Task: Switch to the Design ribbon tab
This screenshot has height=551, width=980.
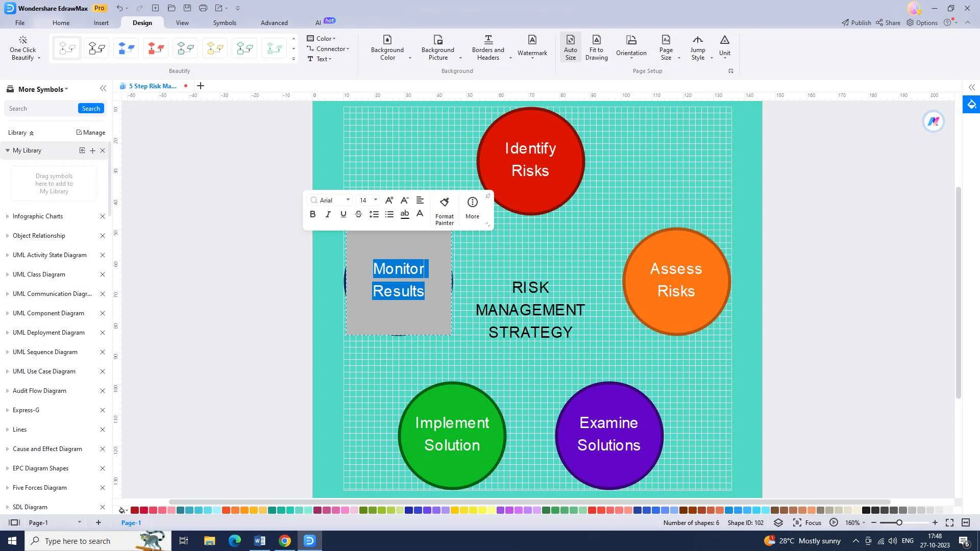Action: tap(142, 22)
